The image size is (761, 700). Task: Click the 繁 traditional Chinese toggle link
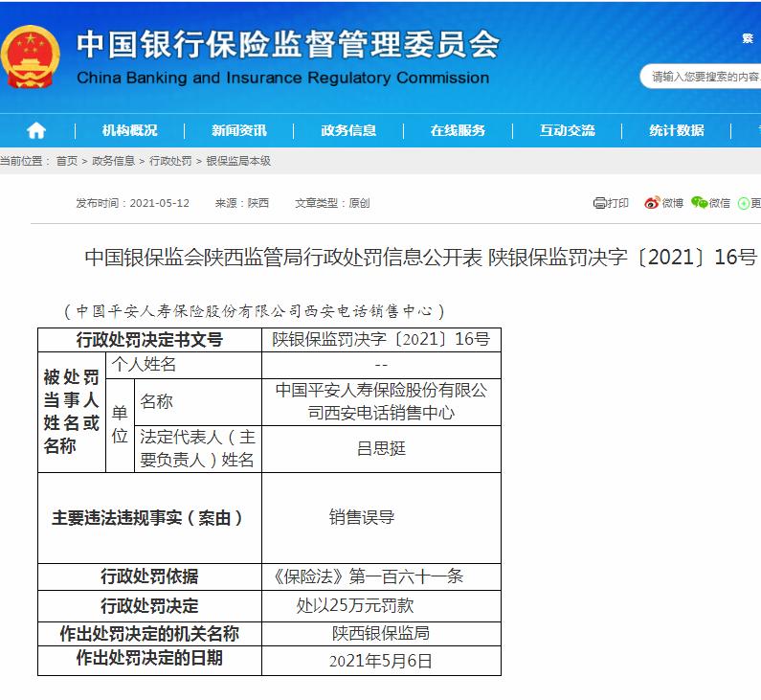tap(748, 38)
